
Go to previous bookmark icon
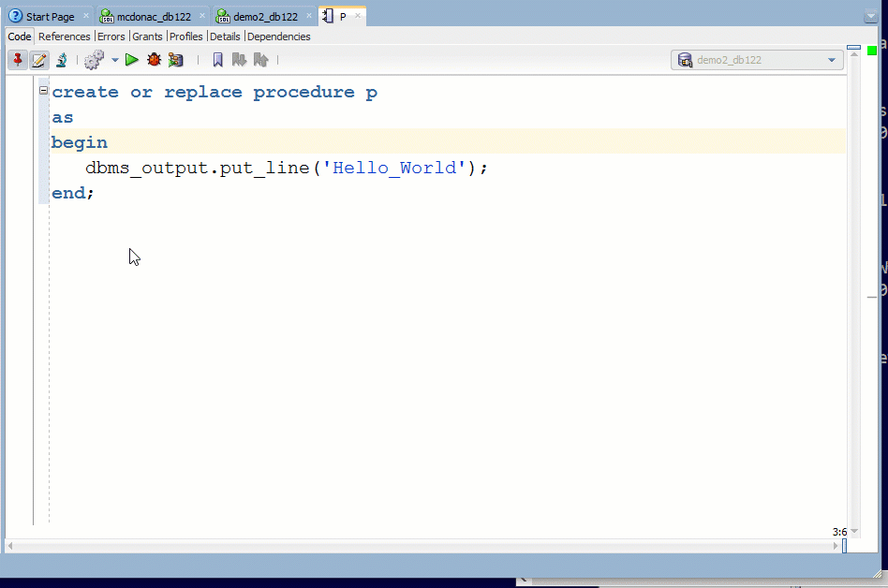click(x=261, y=60)
